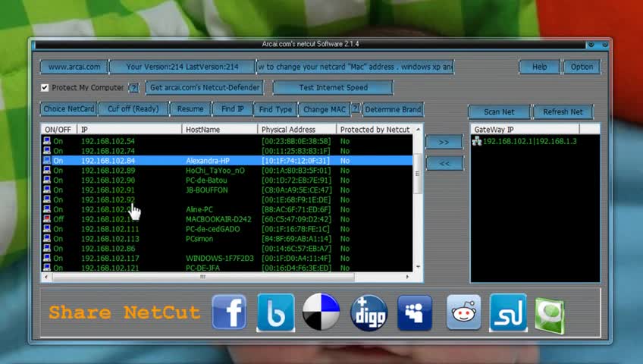Image resolution: width=643 pixels, height=364 pixels.
Task: Click the Find IP button
Action: (x=233, y=109)
